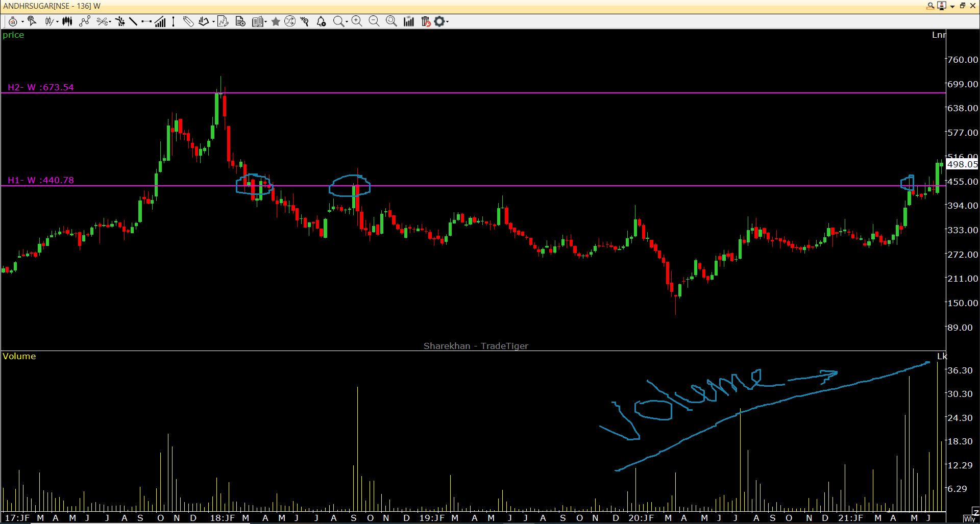This screenshot has width=980, height=524.
Task: Click the Sharekhan - TradeTiger watermark text
Action: click(x=476, y=346)
